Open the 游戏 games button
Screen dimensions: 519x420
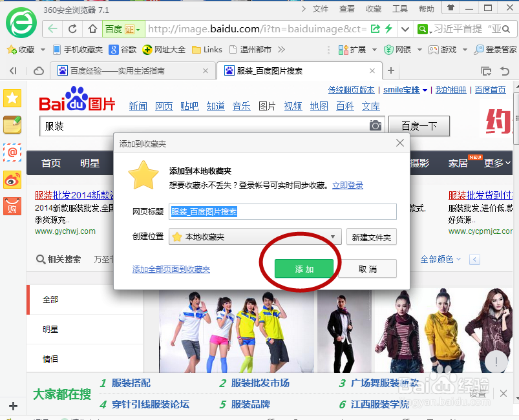[x=443, y=50]
